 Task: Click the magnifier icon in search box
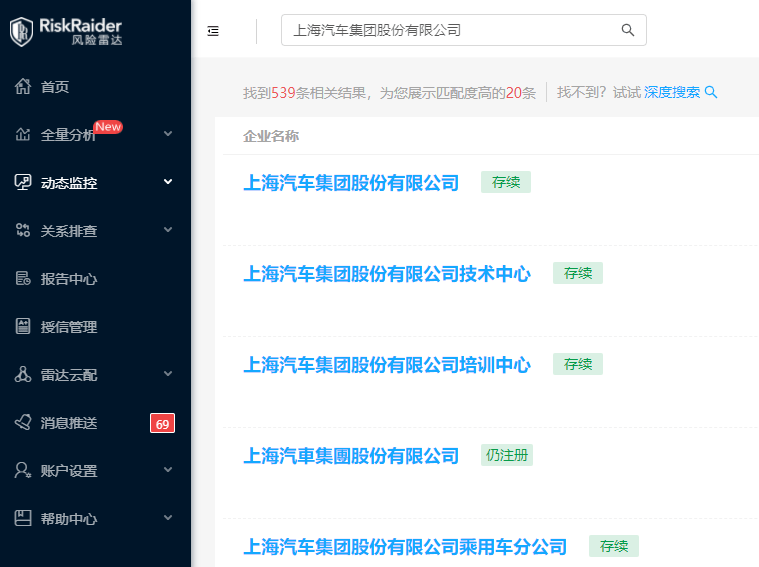click(628, 30)
